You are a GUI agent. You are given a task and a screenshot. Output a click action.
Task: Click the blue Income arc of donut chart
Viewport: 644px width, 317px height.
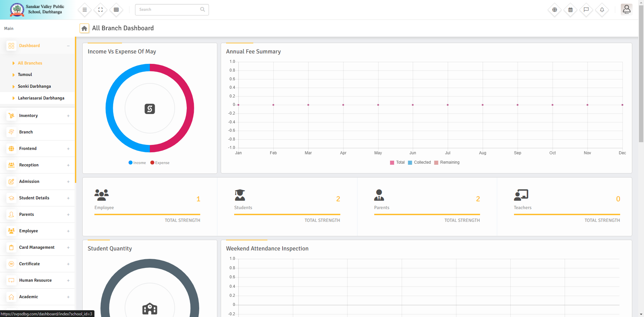click(x=110, y=108)
